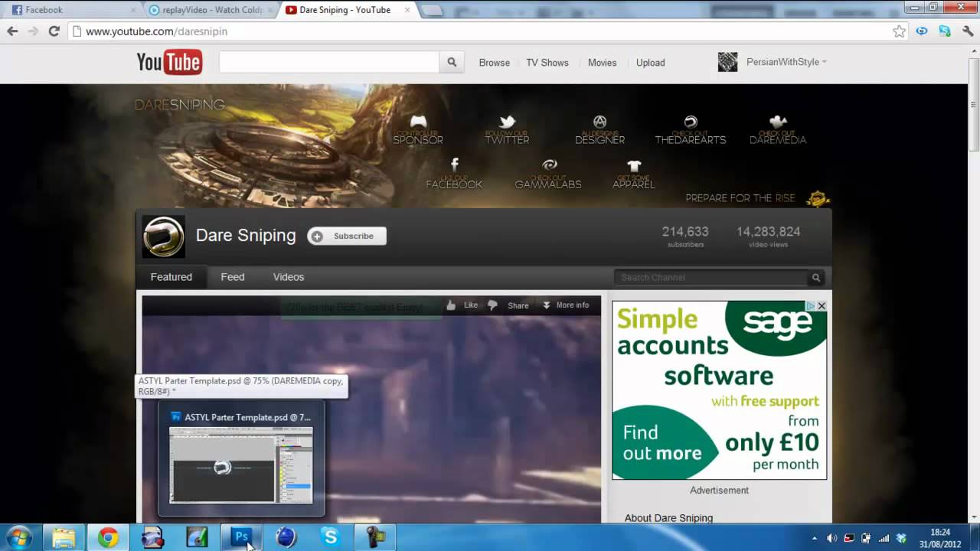Click the Photoshop window preview thumbnail
Viewport: 980px width, 551px height.
(241, 465)
